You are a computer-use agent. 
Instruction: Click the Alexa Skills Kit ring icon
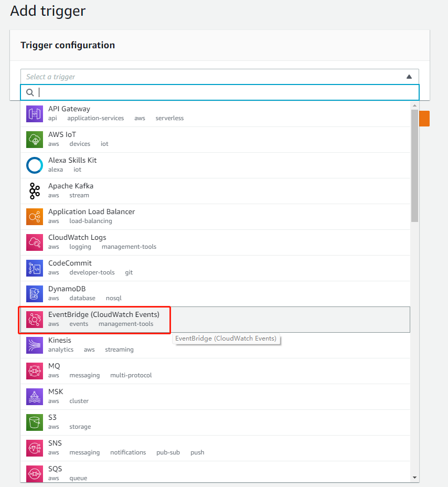tap(35, 165)
